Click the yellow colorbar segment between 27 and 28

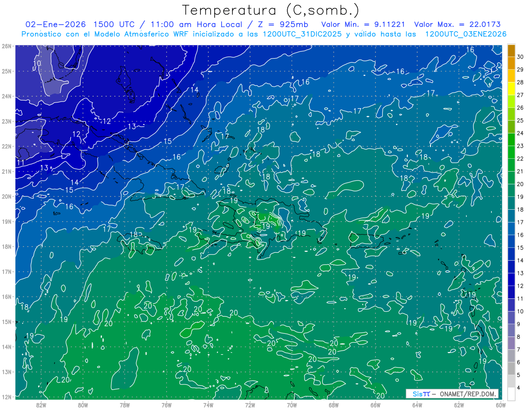click(511, 89)
